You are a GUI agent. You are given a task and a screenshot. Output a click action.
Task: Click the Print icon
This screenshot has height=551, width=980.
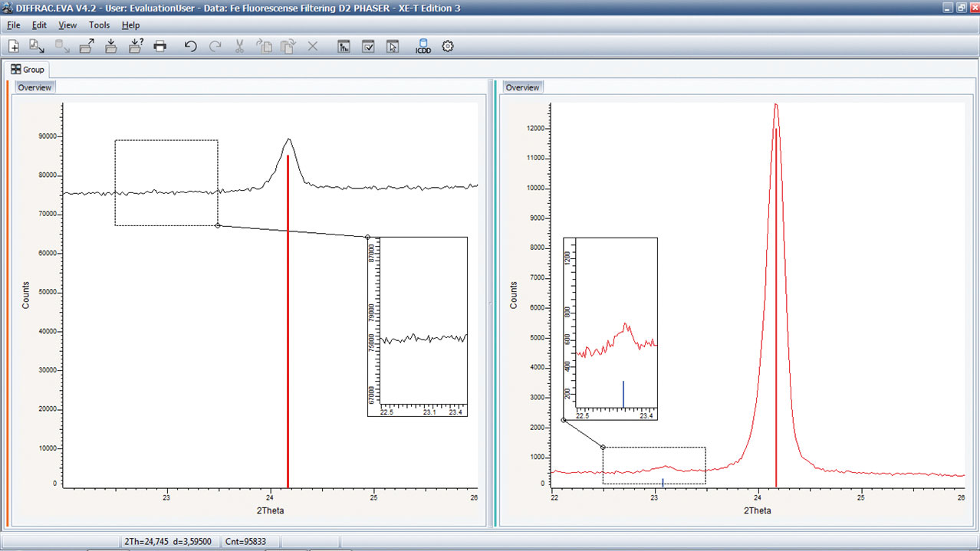159,47
